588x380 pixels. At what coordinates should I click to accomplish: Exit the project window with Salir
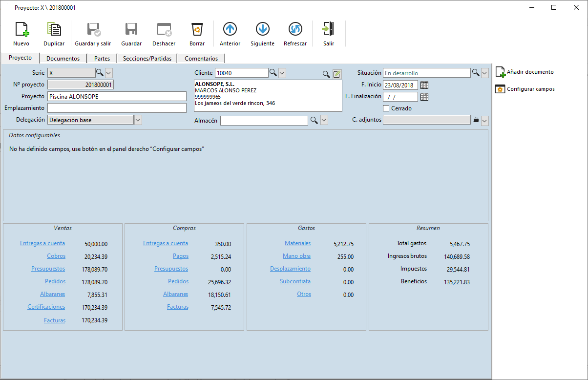[x=329, y=34]
